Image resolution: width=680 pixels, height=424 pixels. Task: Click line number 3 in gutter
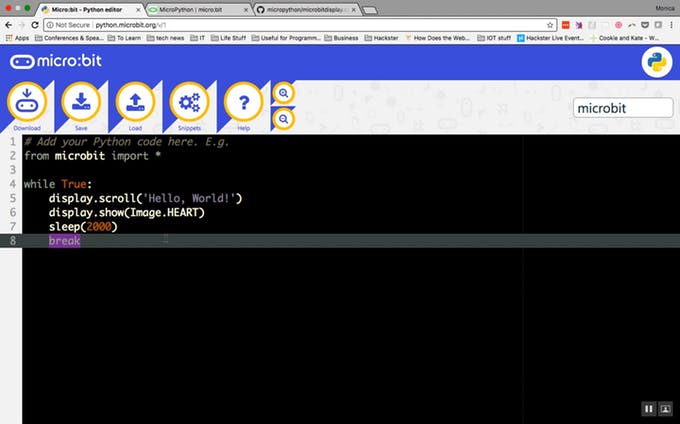point(13,170)
